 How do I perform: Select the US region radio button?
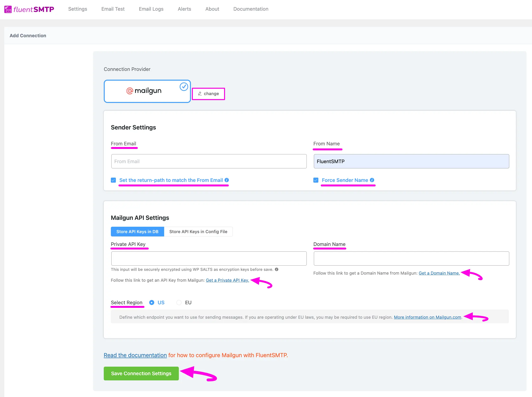152,303
